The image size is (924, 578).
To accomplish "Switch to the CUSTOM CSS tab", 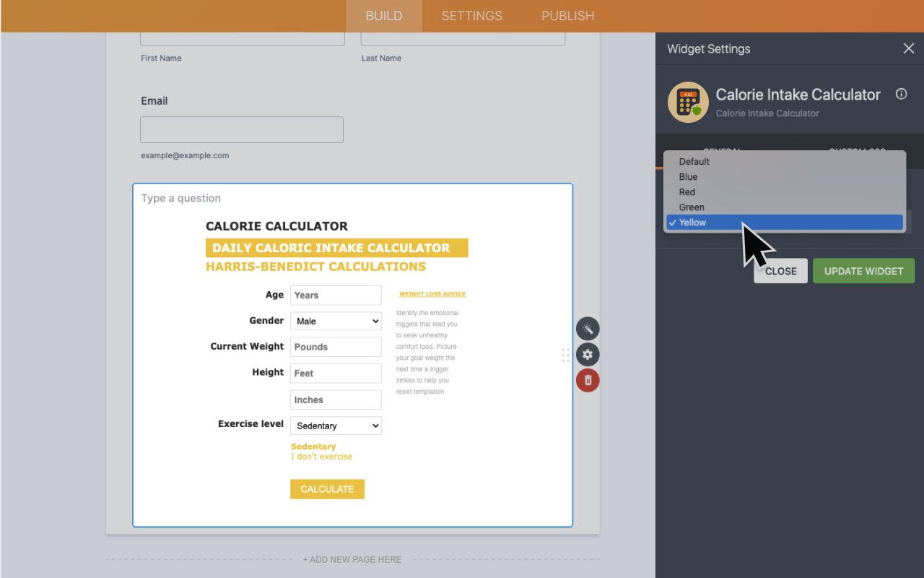I will point(857,151).
